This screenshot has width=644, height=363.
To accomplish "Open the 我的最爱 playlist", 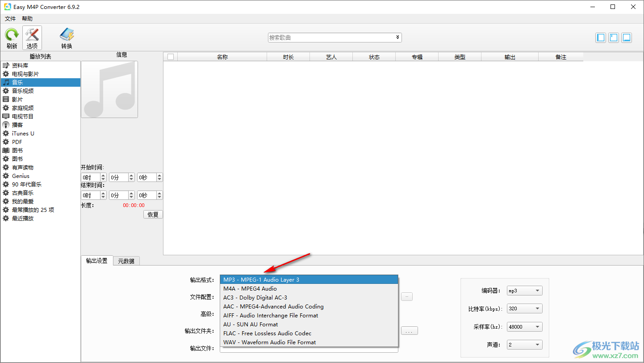I will (40, 201).
